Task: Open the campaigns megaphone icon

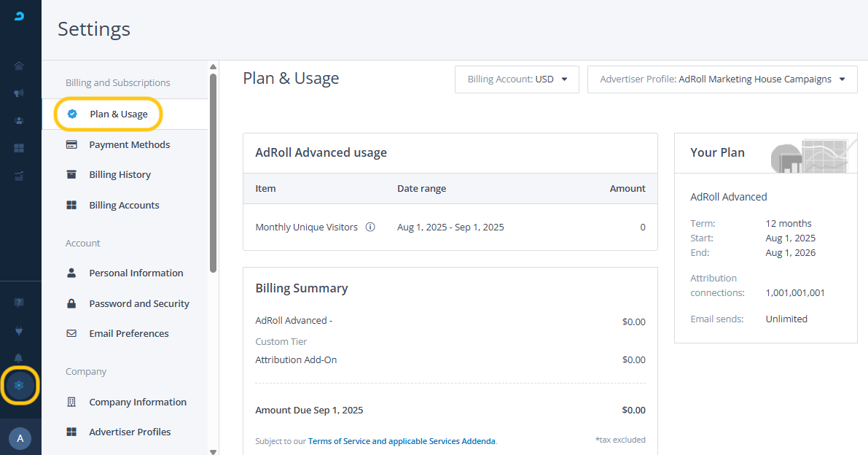Action: 19,93
